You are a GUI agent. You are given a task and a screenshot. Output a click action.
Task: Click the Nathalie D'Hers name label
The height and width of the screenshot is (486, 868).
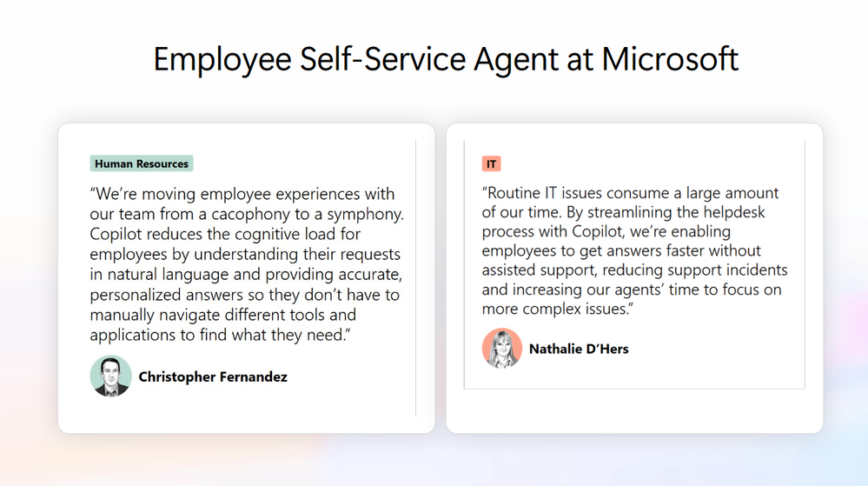[579, 350]
